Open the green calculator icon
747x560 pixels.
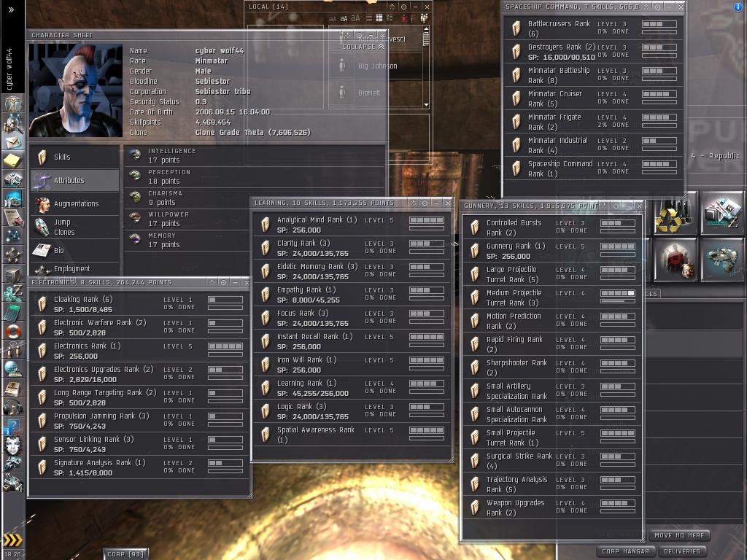[x=13, y=312]
